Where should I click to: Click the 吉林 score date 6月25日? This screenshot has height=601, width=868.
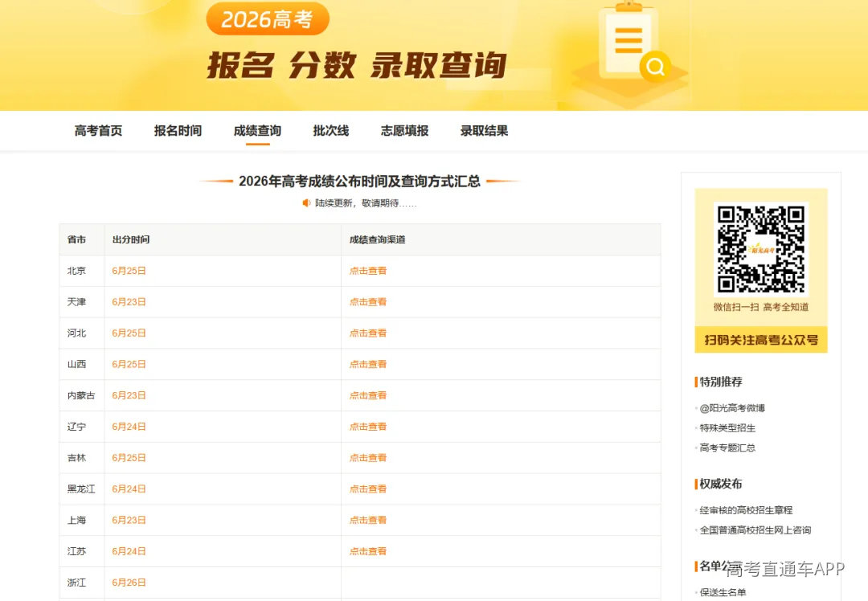pos(129,458)
